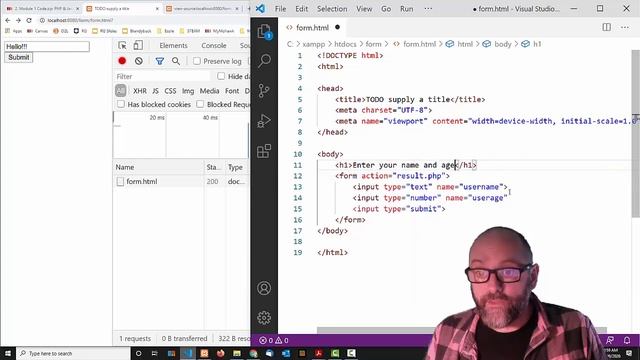Go back in the browser
This screenshot has width=640, height=360.
pyautogui.click(x=8, y=20)
